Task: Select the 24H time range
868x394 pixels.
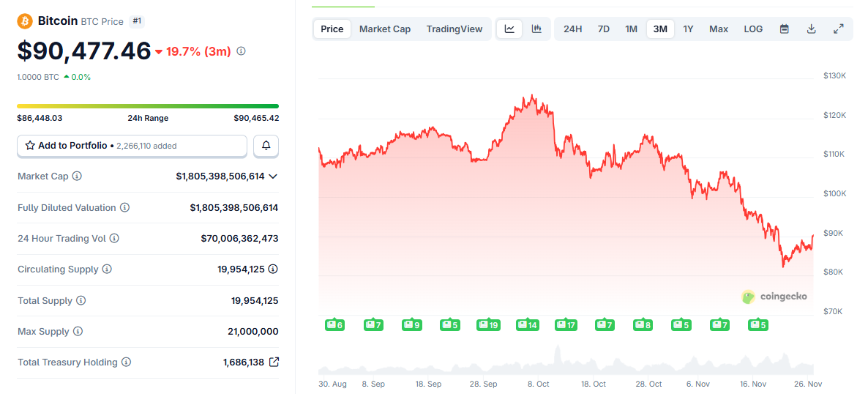Action: point(573,29)
